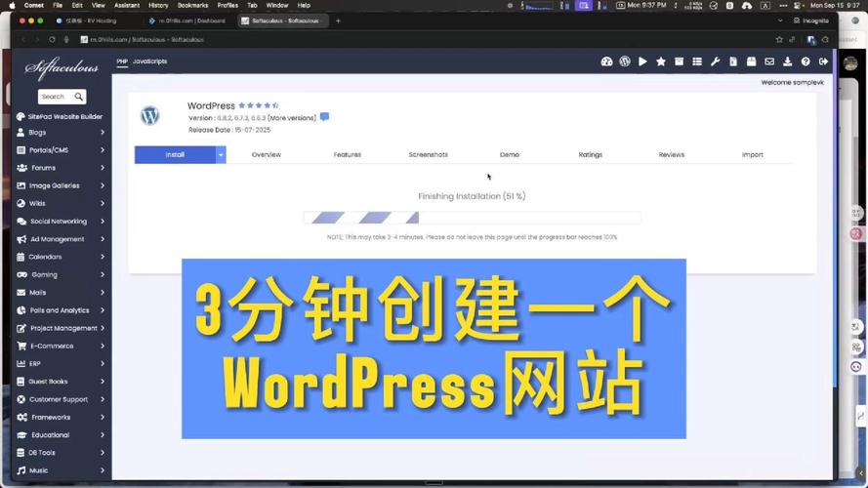
Task: Select the JavaScripts tab
Action: click(149, 61)
